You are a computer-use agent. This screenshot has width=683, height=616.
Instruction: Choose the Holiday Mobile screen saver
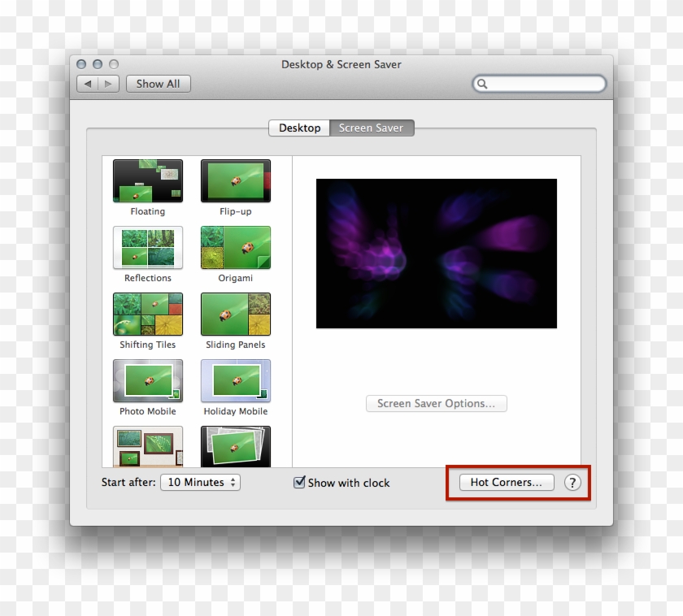tap(235, 380)
